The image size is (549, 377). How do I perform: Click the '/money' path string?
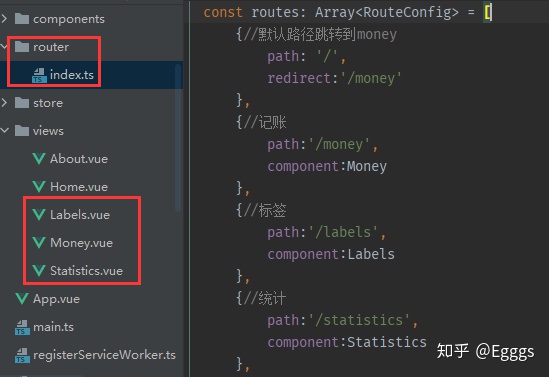pos(339,145)
